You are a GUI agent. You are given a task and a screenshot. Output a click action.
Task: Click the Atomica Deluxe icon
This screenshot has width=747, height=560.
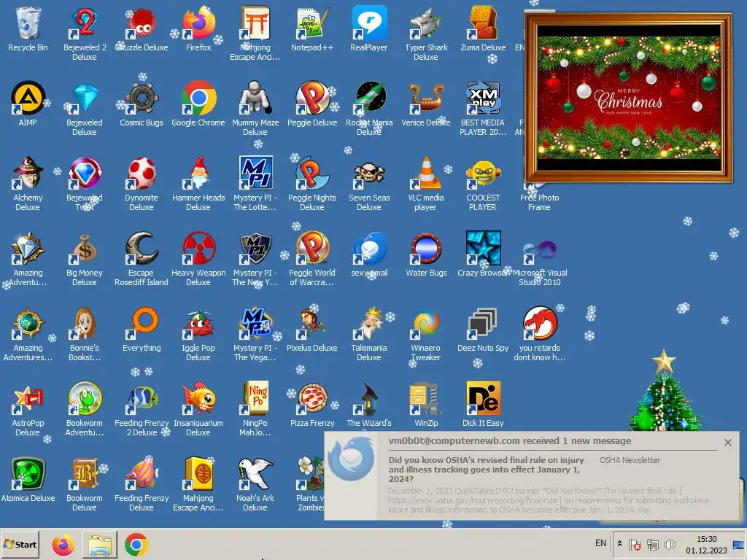point(28,474)
